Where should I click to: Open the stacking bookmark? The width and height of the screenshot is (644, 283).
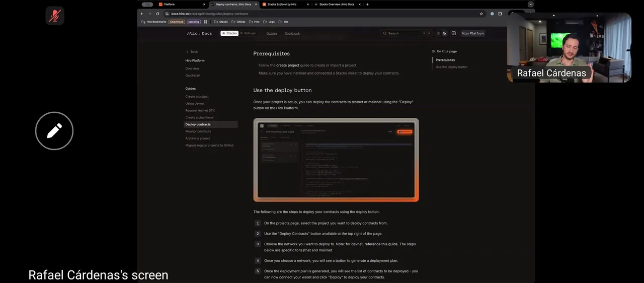tap(194, 22)
